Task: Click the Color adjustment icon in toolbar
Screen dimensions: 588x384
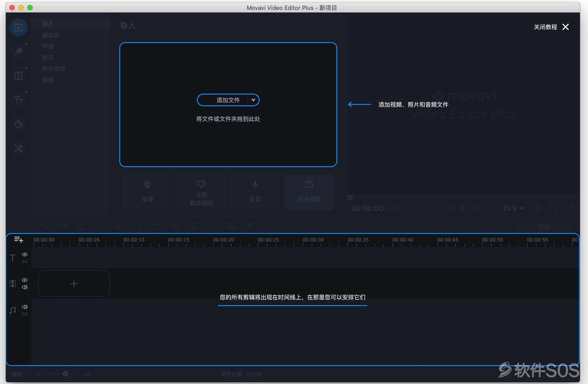Action: [x=175, y=226]
